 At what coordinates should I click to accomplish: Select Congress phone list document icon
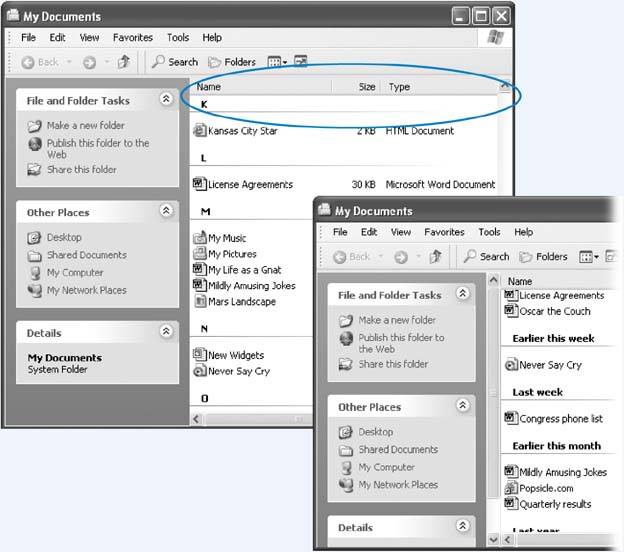tap(511, 418)
